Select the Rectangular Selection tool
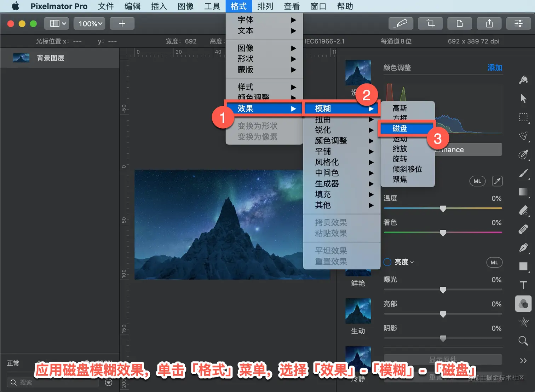The width and height of the screenshot is (535, 392). click(523, 117)
